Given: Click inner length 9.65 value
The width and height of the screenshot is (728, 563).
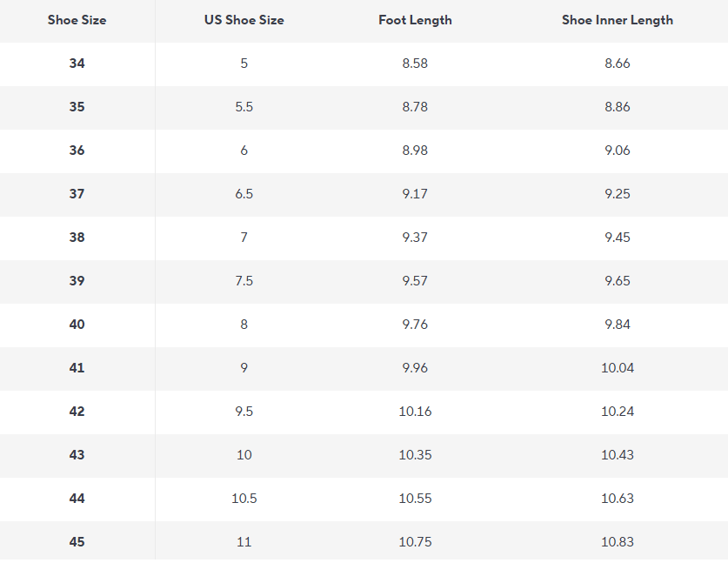Looking at the screenshot, I should (x=617, y=281).
